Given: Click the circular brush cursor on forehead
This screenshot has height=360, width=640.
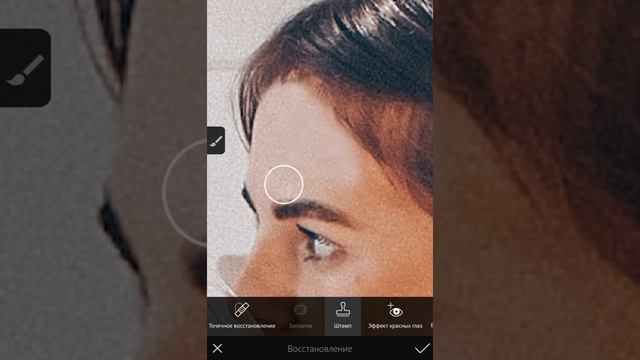Looking at the screenshot, I should [284, 184].
